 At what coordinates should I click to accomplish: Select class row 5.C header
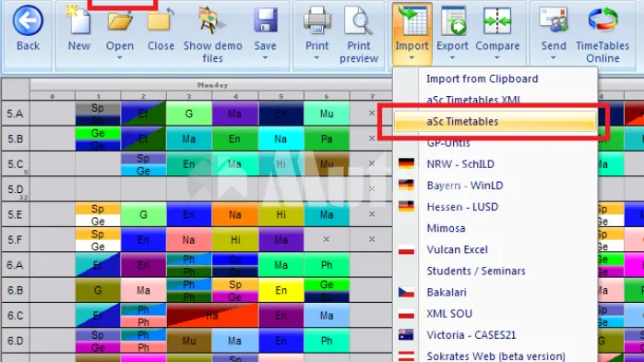pos(15,164)
